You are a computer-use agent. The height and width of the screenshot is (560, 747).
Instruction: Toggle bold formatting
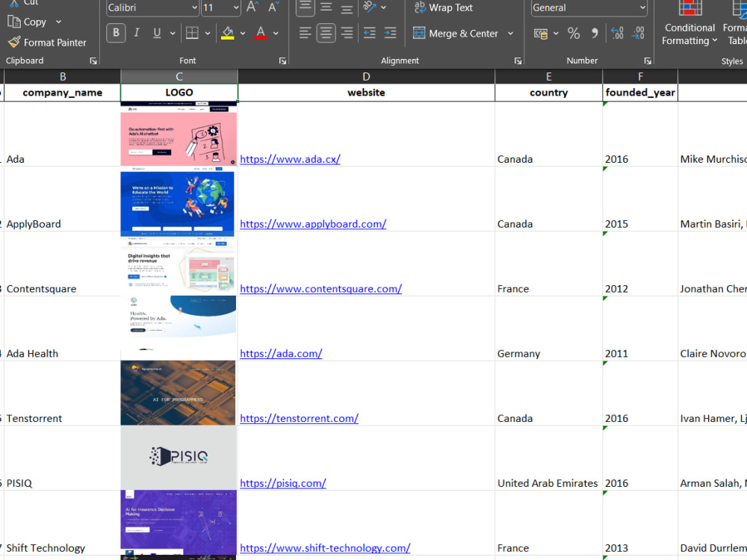(116, 33)
